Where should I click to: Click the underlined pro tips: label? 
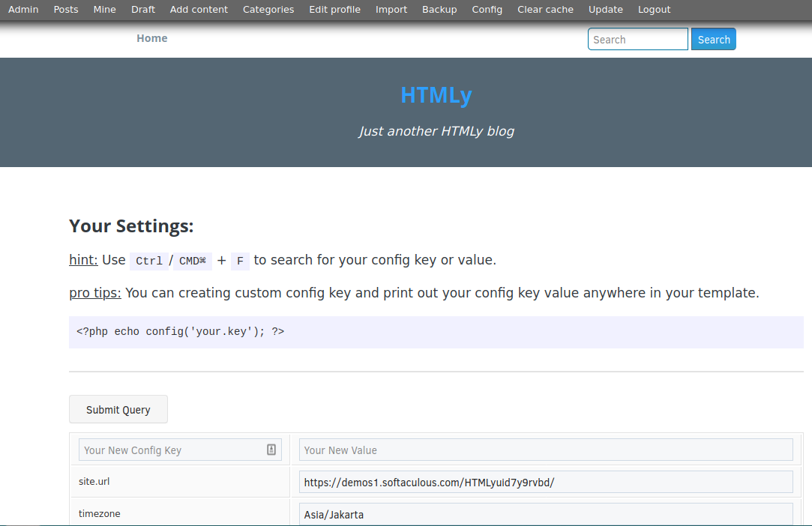[95, 293]
